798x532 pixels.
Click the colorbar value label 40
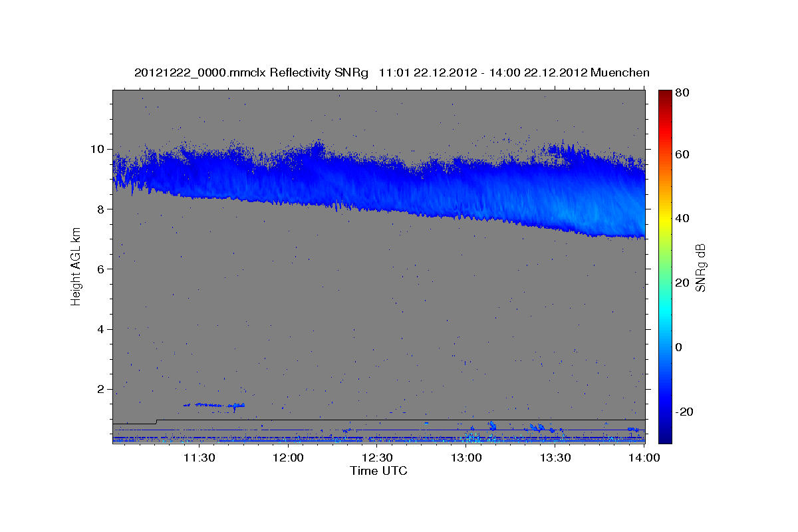681,218
